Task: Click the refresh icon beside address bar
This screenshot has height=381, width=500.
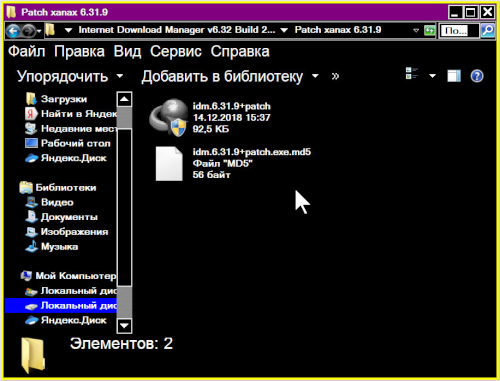Action: tap(430, 31)
